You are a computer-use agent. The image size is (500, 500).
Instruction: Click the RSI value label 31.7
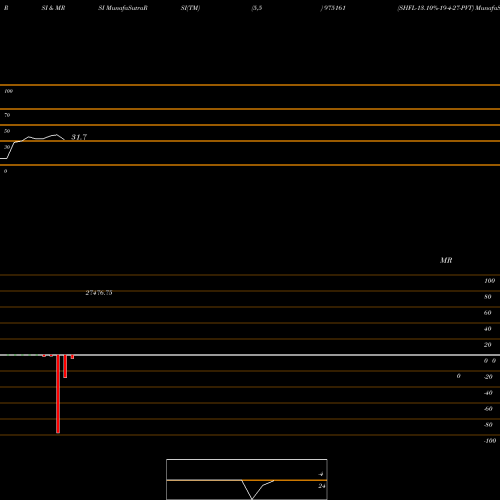(x=79, y=137)
